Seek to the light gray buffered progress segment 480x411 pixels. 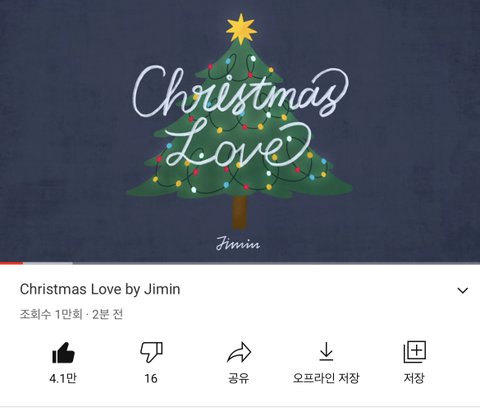[x=48, y=263]
